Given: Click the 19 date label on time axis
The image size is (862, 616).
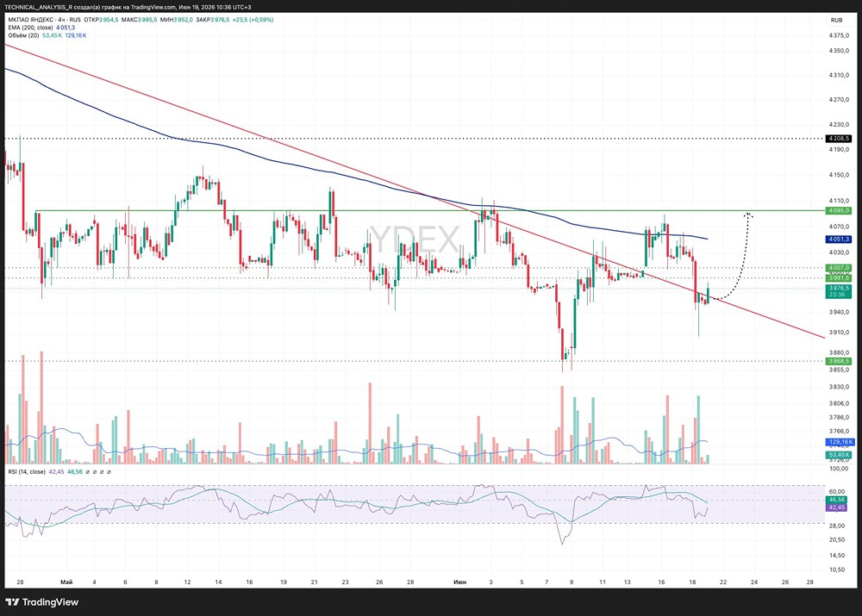Looking at the screenshot, I should click(x=284, y=582).
